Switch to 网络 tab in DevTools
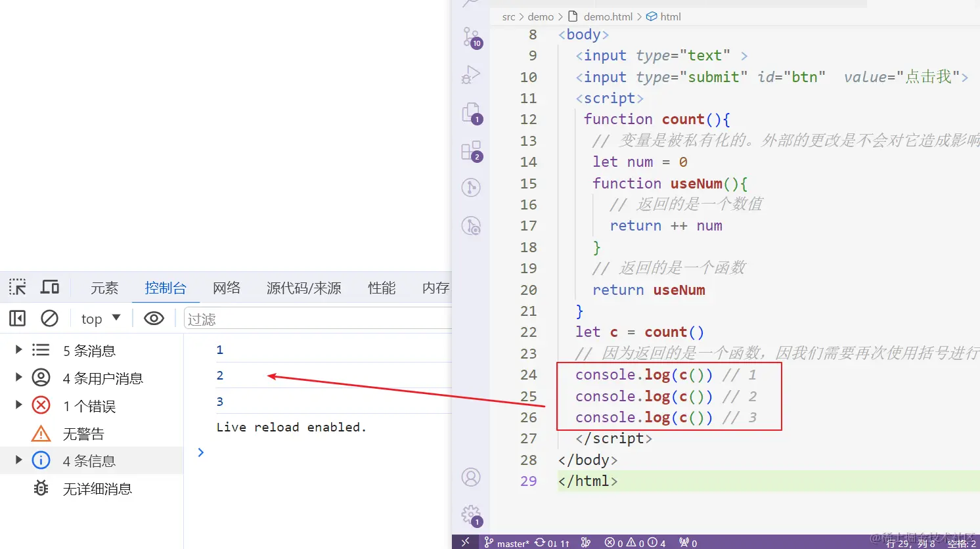 [227, 288]
